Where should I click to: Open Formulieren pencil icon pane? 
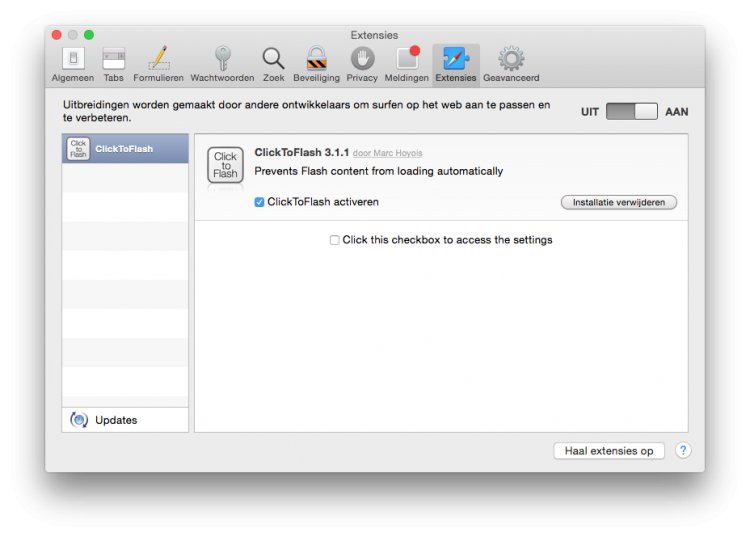pos(158,65)
